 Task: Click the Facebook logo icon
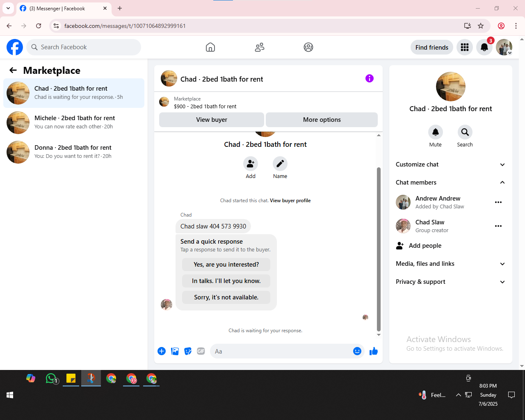(15, 47)
